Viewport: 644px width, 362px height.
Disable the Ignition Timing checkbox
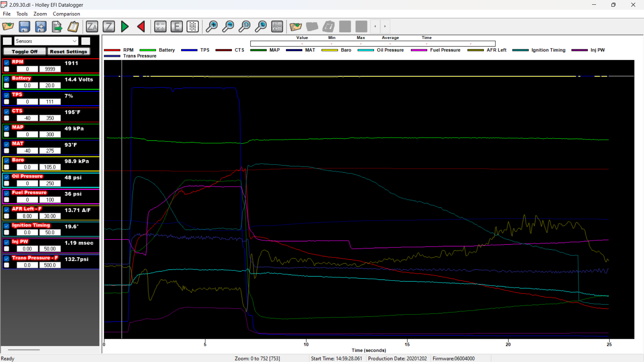[x=7, y=226]
